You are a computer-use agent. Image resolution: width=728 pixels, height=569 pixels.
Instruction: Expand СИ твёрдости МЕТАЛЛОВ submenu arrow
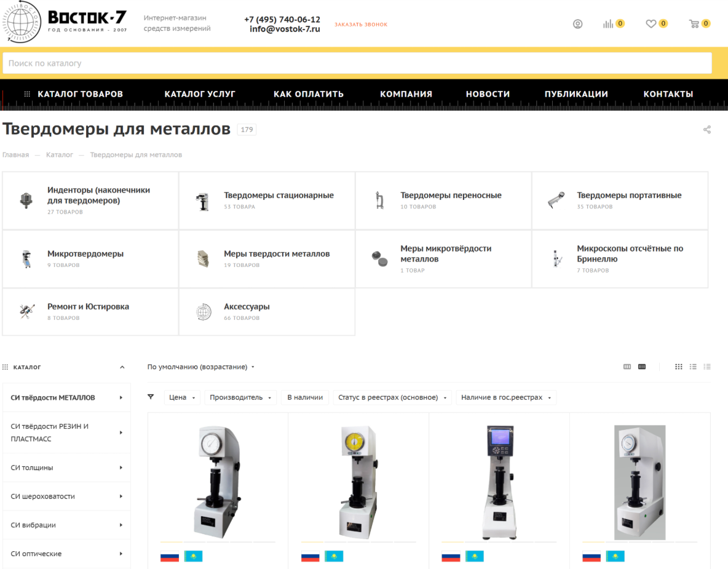(x=121, y=397)
